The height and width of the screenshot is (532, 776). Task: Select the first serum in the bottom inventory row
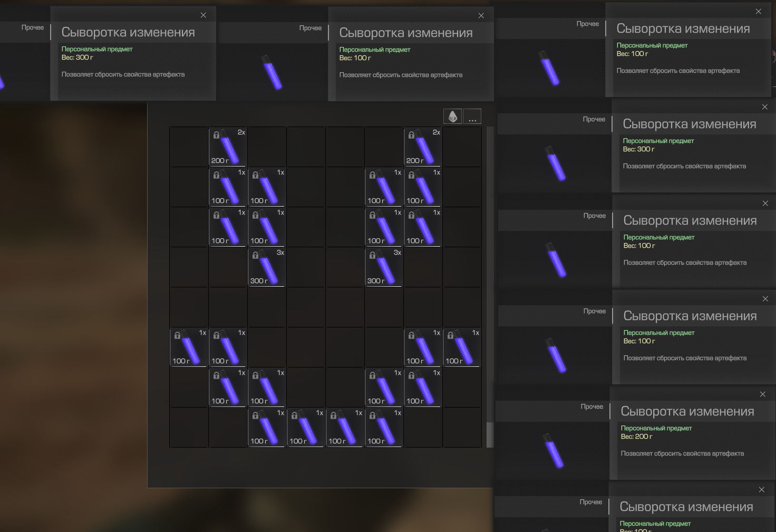pyautogui.click(x=267, y=427)
